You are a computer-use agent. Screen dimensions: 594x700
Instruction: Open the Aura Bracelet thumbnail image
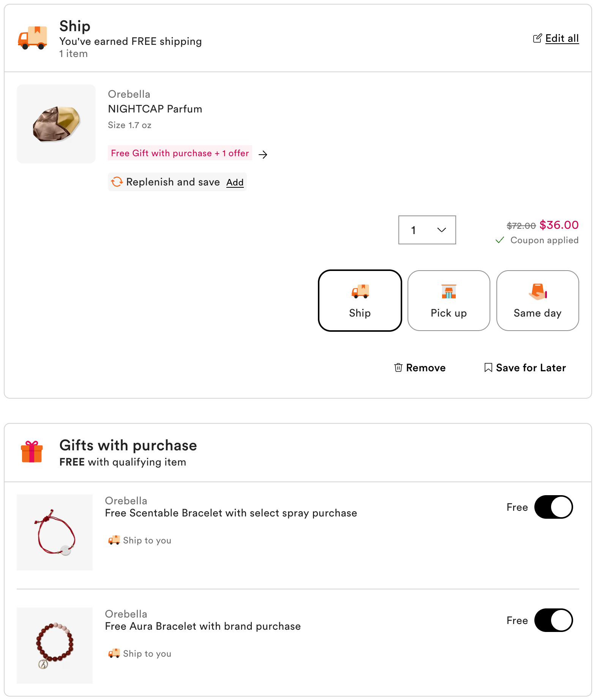(x=55, y=645)
